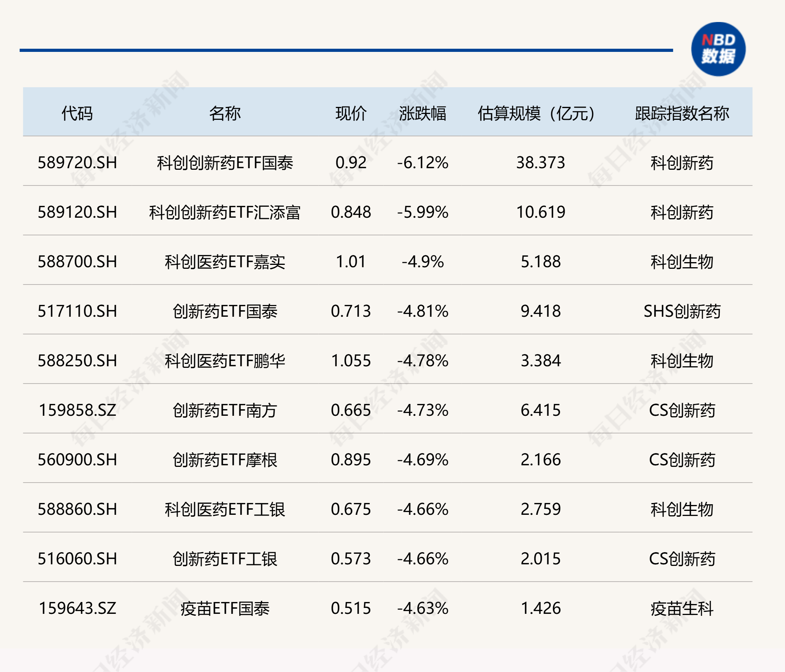Click code 588250.SH
Screen dimensions: 785x672
tap(77, 360)
